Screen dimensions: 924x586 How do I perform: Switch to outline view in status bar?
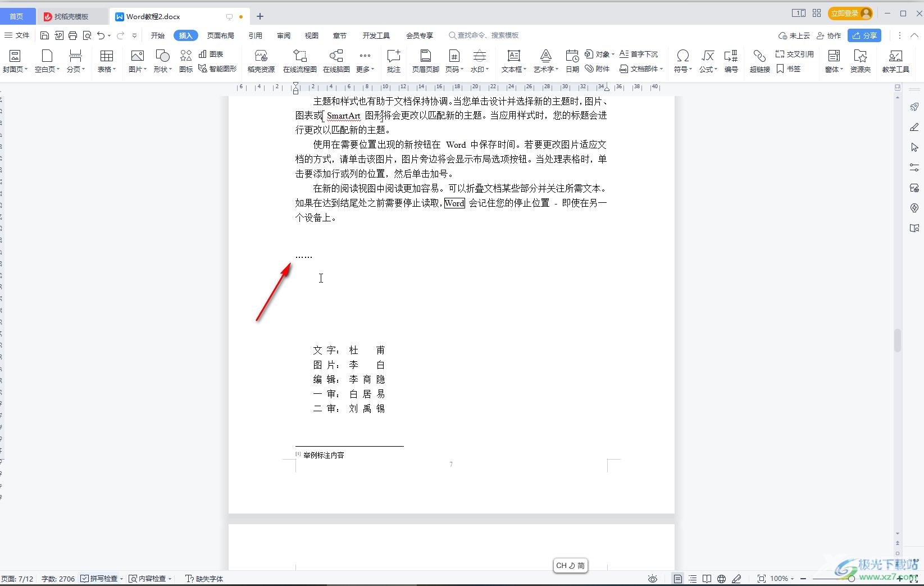[693, 579]
